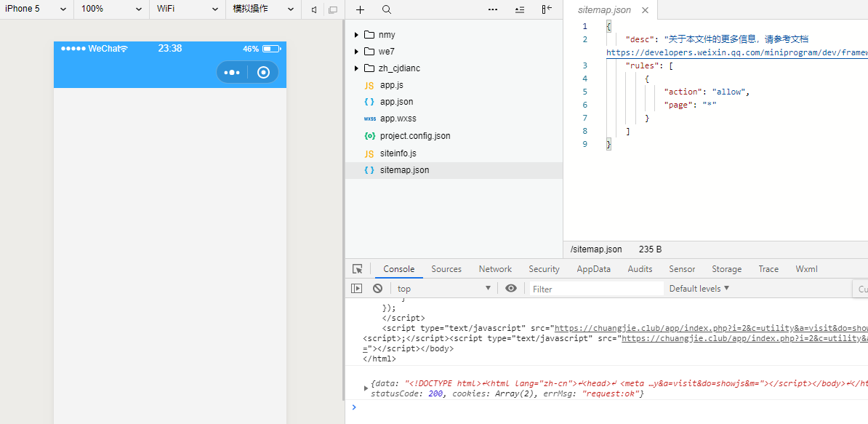Expand the we7 folder
Screen dimensions: 868x424
pyautogui.click(x=356, y=52)
